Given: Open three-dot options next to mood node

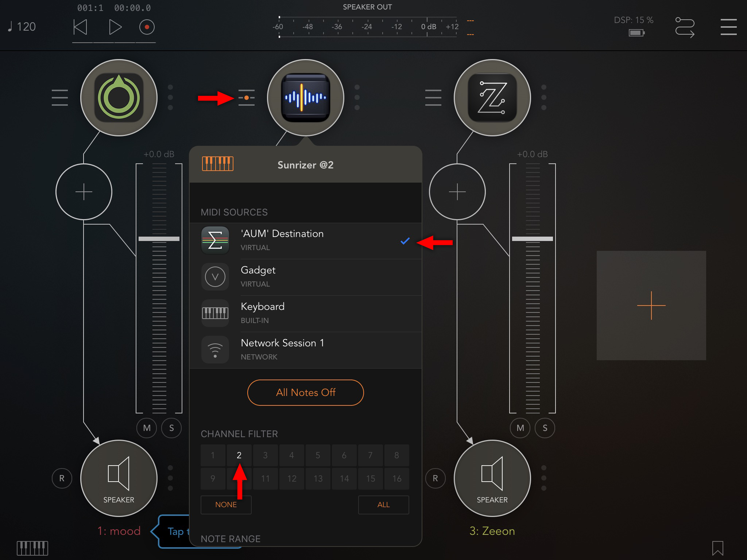Looking at the screenshot, I should click(x=170, y=97).
